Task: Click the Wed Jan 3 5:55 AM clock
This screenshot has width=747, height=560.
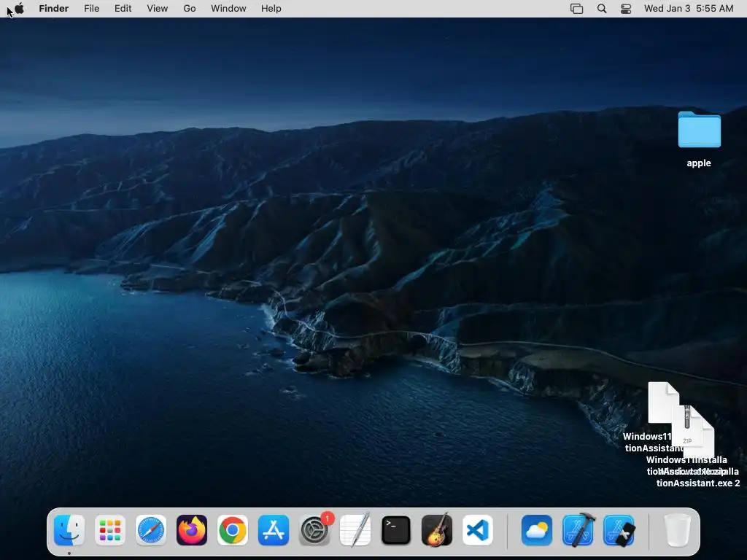Action: [689, 9]
